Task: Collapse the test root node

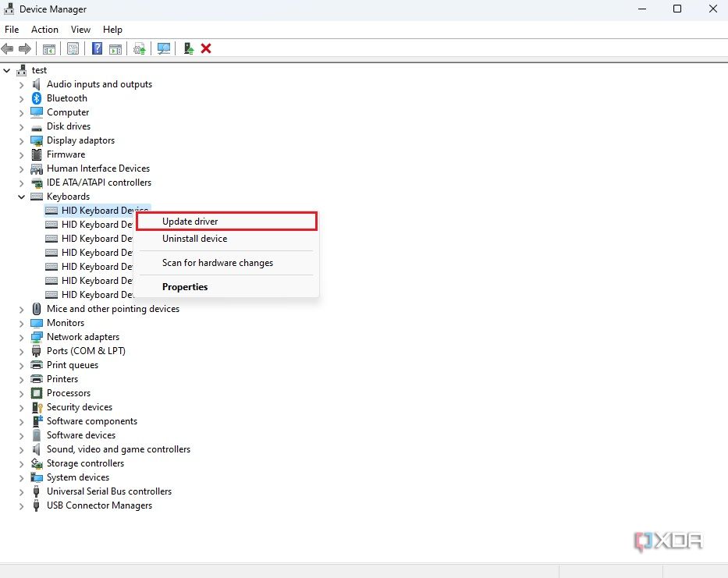Action: tap(7, 69)
